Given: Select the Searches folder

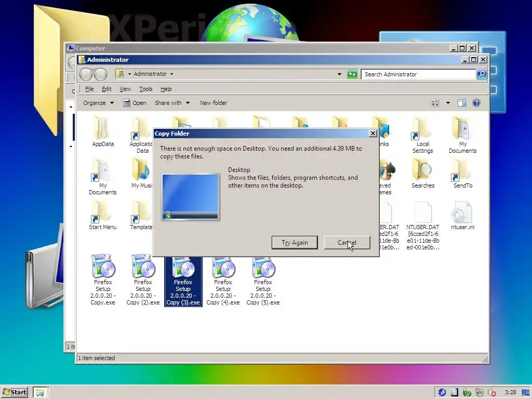Looking at the screenshot, I should pos(423,174).
